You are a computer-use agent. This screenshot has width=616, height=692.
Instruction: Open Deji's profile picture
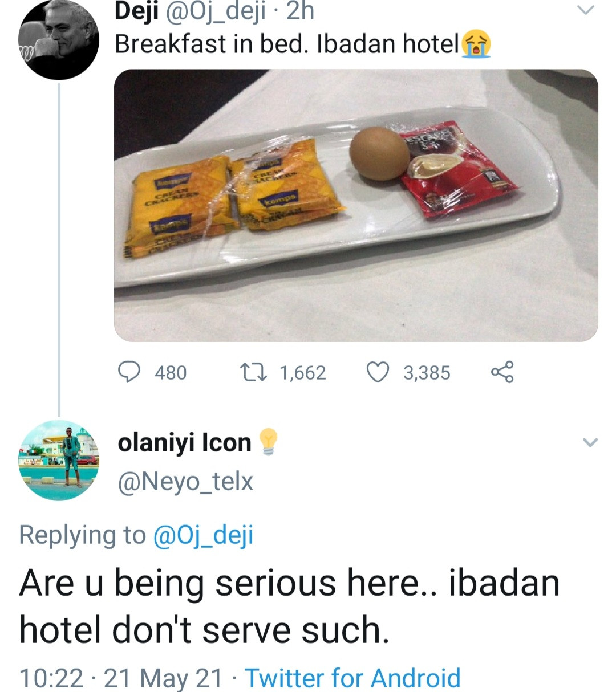59,39
